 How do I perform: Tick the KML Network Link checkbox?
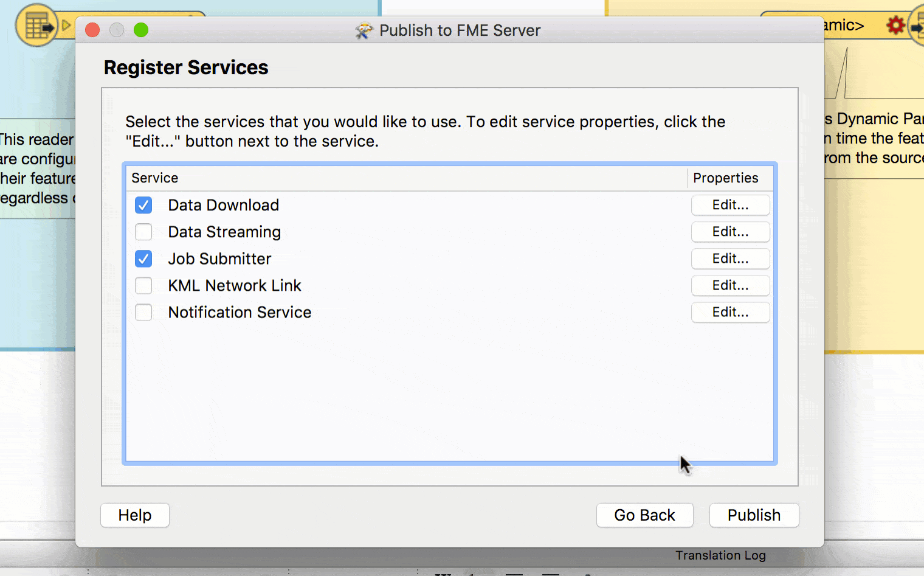(x=143, y=285)
